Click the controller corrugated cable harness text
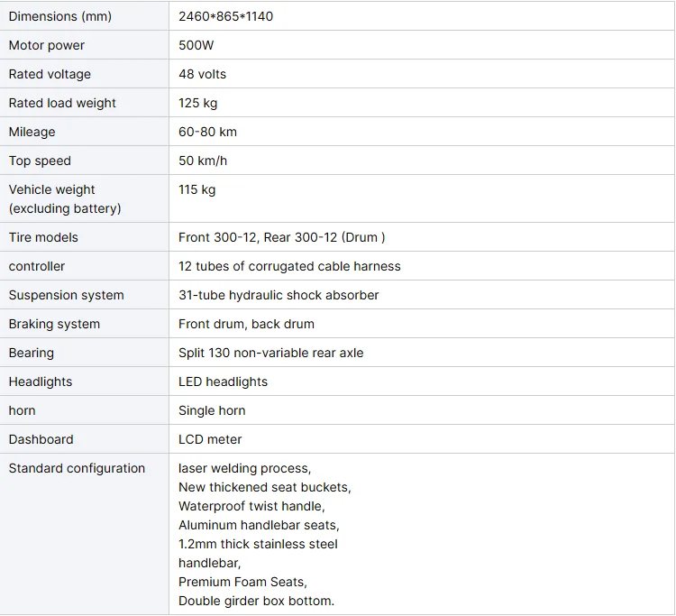 [289, 266]
